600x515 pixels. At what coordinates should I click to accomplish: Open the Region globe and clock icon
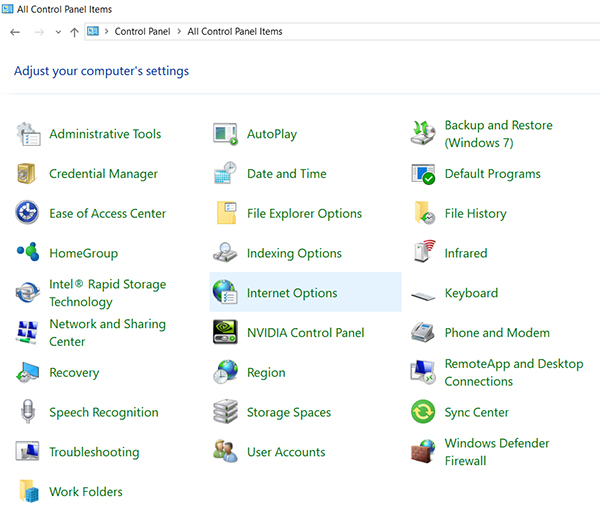pyautogui.click(x=225, y=372)
